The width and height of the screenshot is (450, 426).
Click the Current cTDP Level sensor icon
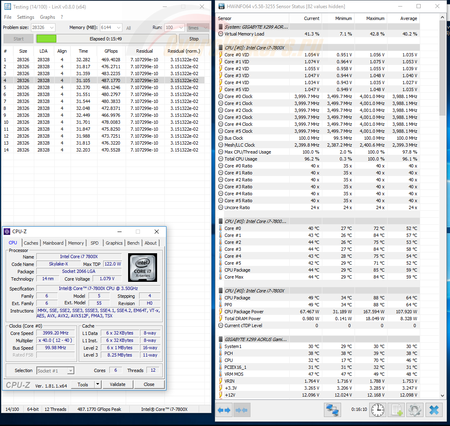pyautogui.click(x=220, y=326)
